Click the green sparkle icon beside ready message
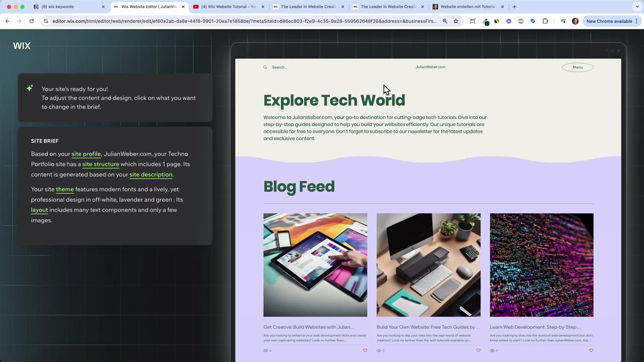Viewport: 644px width, 362px height. coord(30,88)
